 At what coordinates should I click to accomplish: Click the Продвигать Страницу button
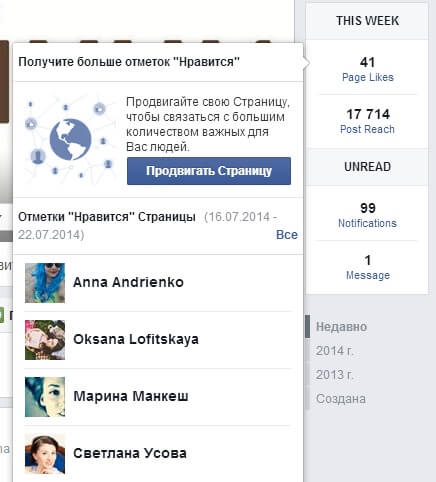[x=209, y=171]
